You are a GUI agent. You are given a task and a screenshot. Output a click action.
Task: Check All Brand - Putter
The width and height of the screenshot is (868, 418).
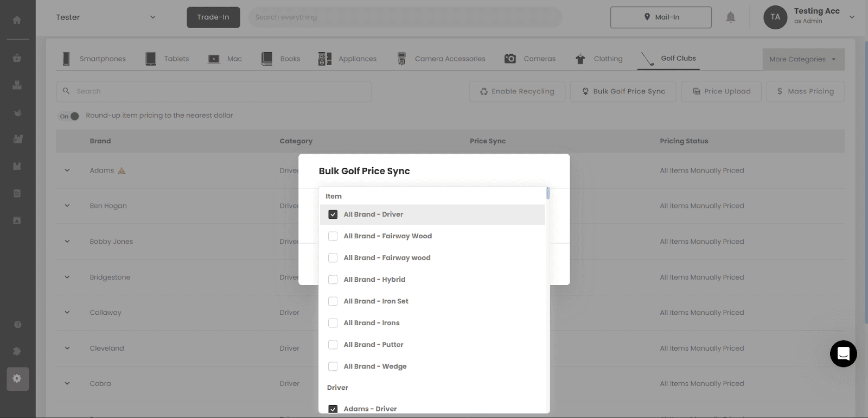[x=333, y=345]
